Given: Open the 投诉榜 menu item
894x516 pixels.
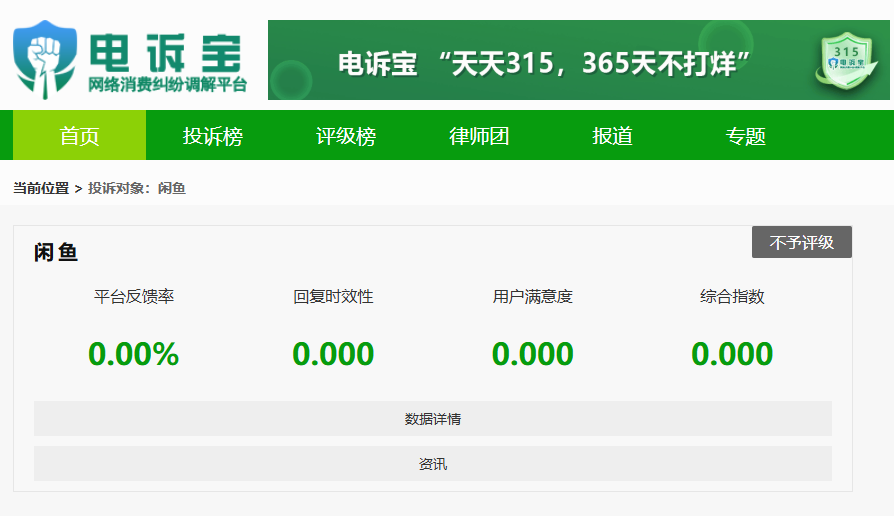Looking at the screenshot, I should (x=213, y=136).
